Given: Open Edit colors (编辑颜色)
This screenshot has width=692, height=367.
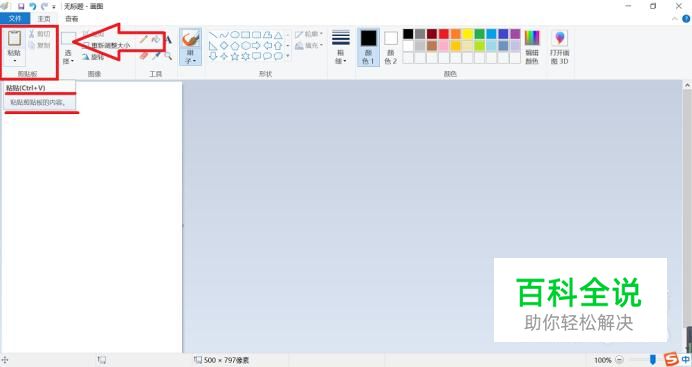Looking at the screenshot, I should click(532, 47).
